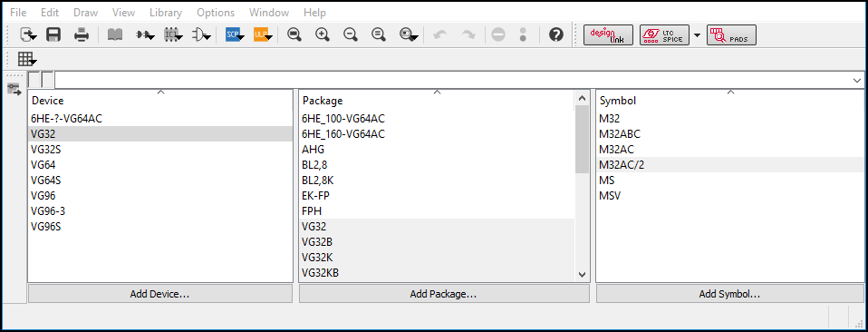Click the Add Symbol button

(730, 294)
